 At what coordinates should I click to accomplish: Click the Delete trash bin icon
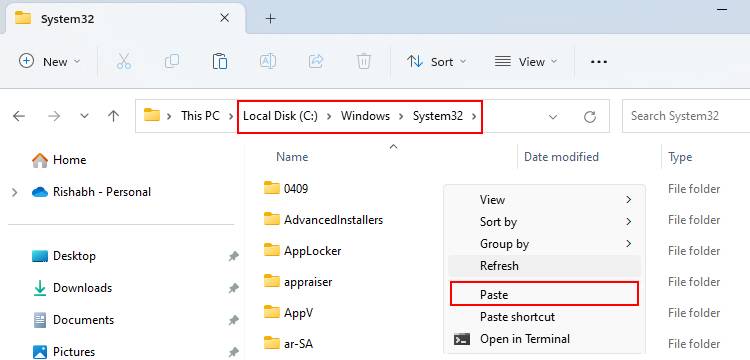(364, 62)
